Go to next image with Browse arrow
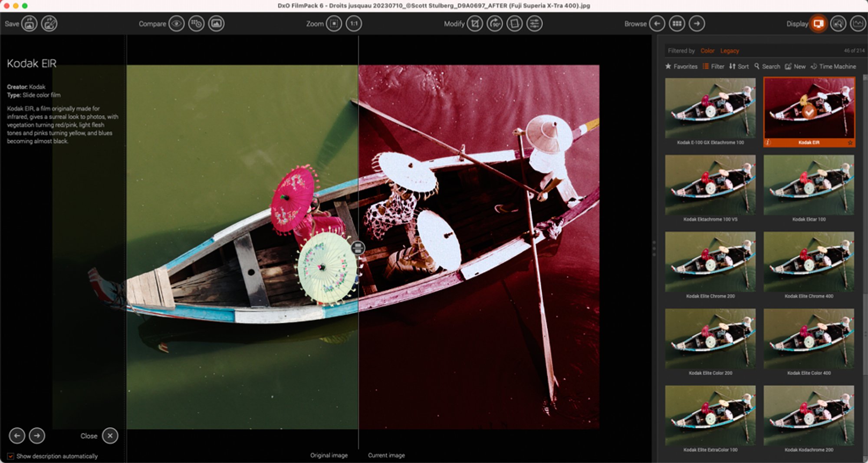 click(697, 23)
